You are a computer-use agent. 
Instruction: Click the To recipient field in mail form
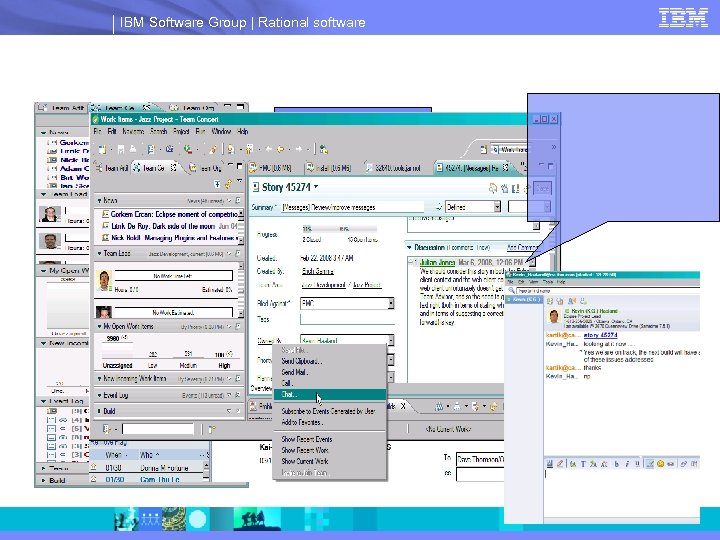click(x=480, y=459)
